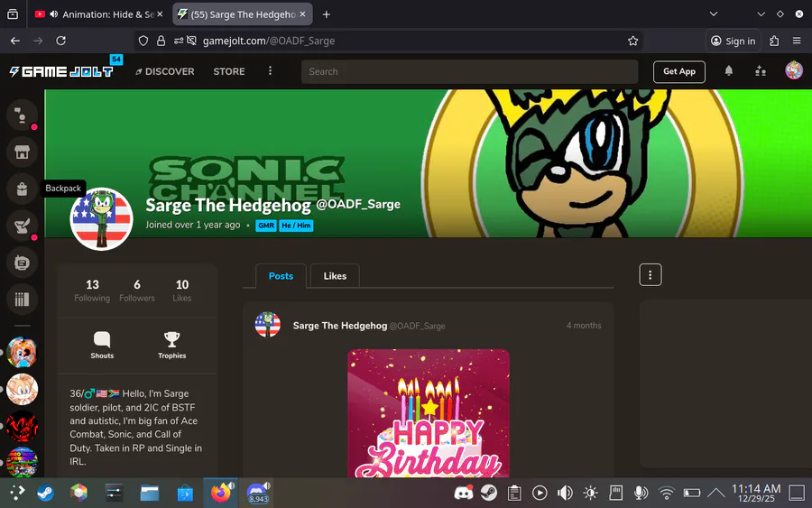Open the post author Sarge The Hedgehog link

pyautogui.click(x=340, y=326)
